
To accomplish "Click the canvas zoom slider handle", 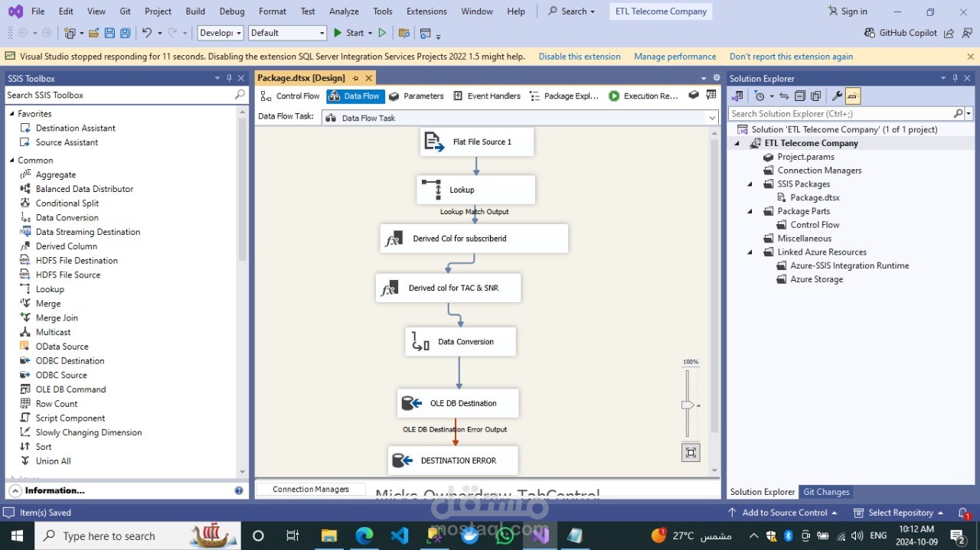I will pyautogui.click(x=687, y=405).
